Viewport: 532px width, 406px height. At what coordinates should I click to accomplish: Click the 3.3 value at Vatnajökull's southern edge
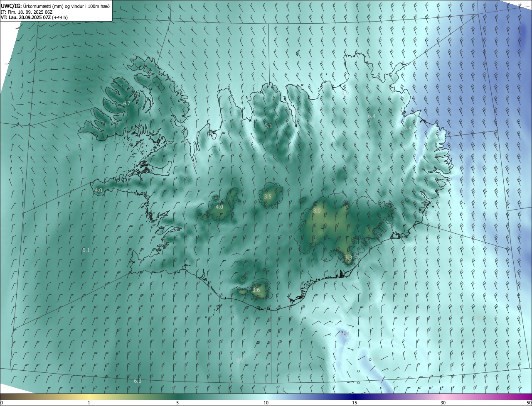348,258
